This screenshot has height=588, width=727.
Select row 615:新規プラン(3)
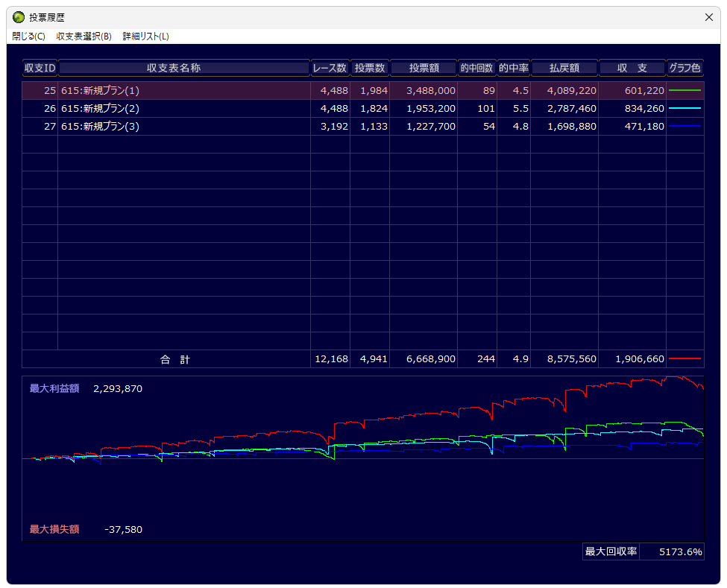pos(183,127)
